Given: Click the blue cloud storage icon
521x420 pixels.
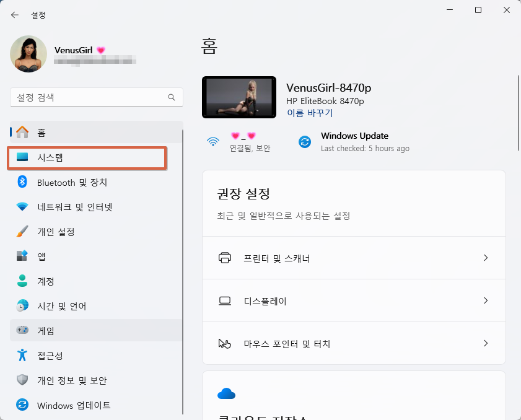Looking at the screenshot, I should [226, 393].
